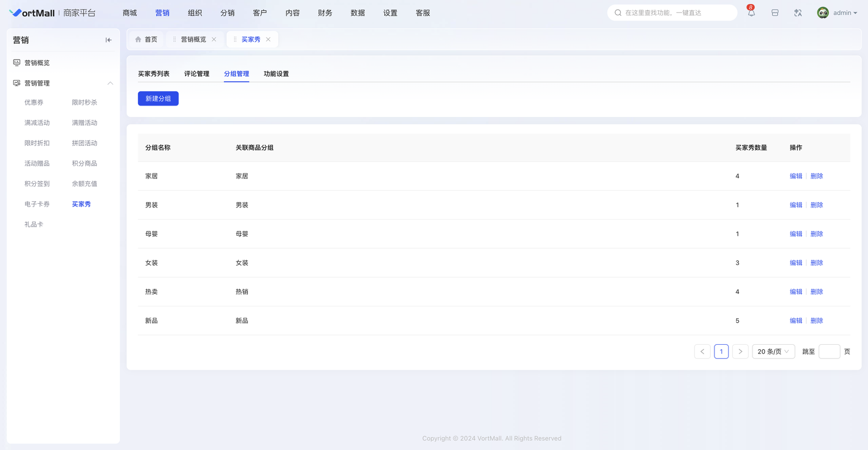Open the 财务 top menu
868x450 pixels.
[325, 13]
